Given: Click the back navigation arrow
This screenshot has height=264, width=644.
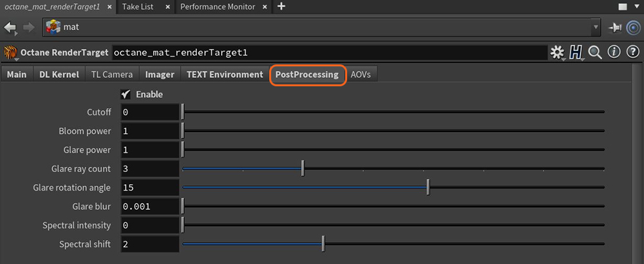Looking at the screenshot, I should pyautogui.click(x=10, y=28).
